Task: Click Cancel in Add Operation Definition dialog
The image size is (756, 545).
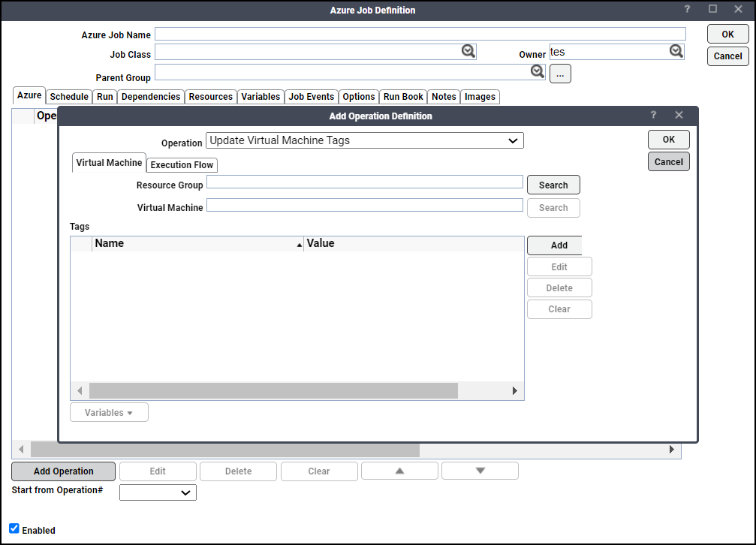Action: tap(669, 161)
